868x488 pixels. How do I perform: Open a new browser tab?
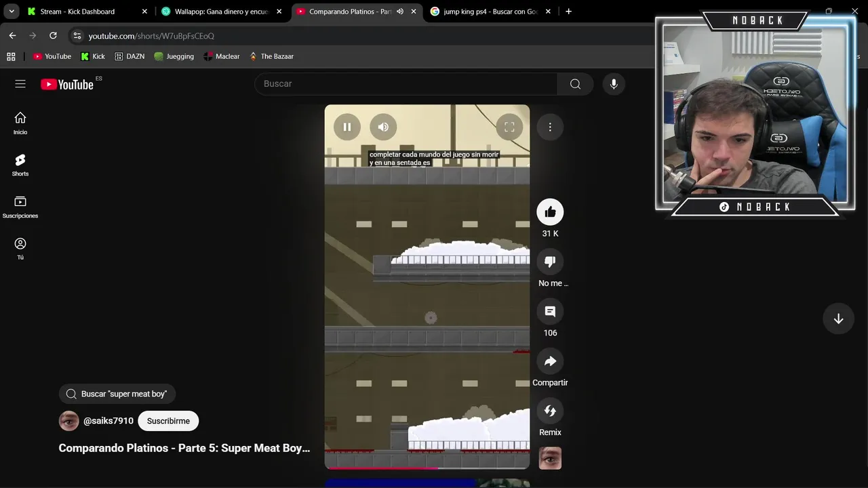(568, 12)
